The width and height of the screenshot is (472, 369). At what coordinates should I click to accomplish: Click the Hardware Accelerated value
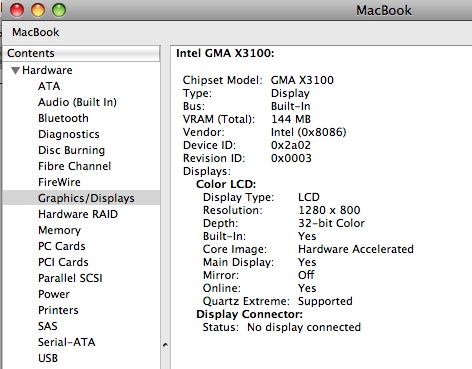pyautogui.click(x=356, y=249)
